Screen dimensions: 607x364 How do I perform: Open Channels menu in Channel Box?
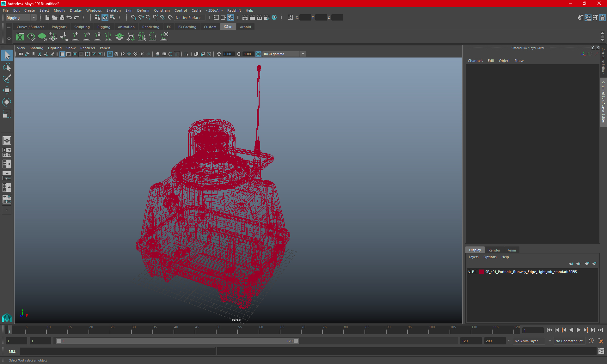click(x=475, y=61)
